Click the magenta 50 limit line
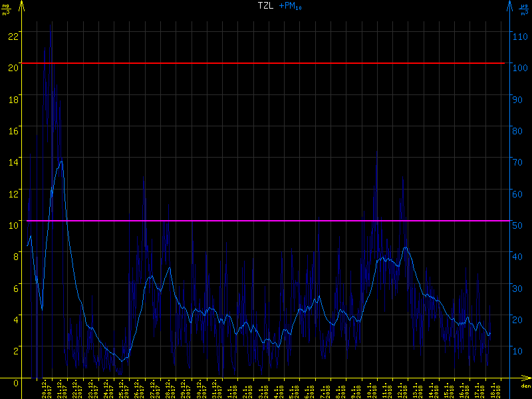Viewport: 532px width, 399px height. [266, 221]
